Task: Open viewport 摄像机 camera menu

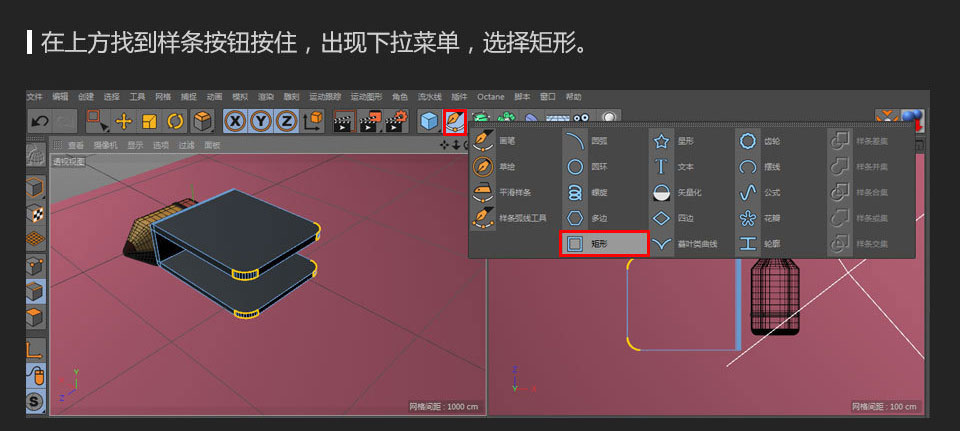Action: (105, 146)
